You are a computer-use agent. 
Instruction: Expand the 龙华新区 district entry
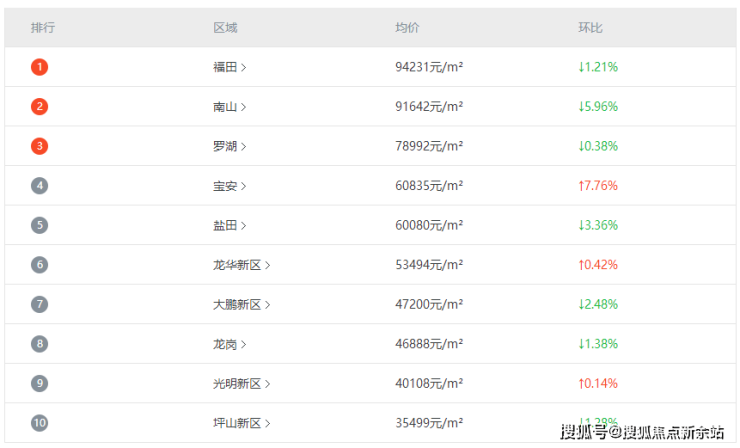point(241,265)
